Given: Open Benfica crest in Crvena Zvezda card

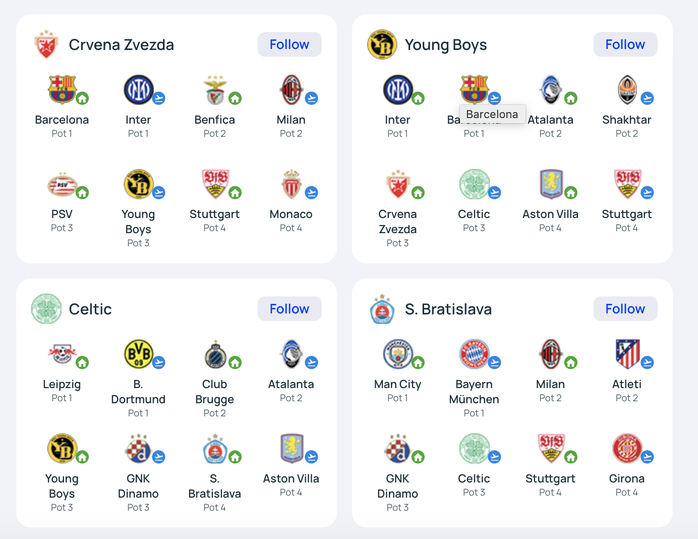Looking at the screenshot, I should coord(215,90).
